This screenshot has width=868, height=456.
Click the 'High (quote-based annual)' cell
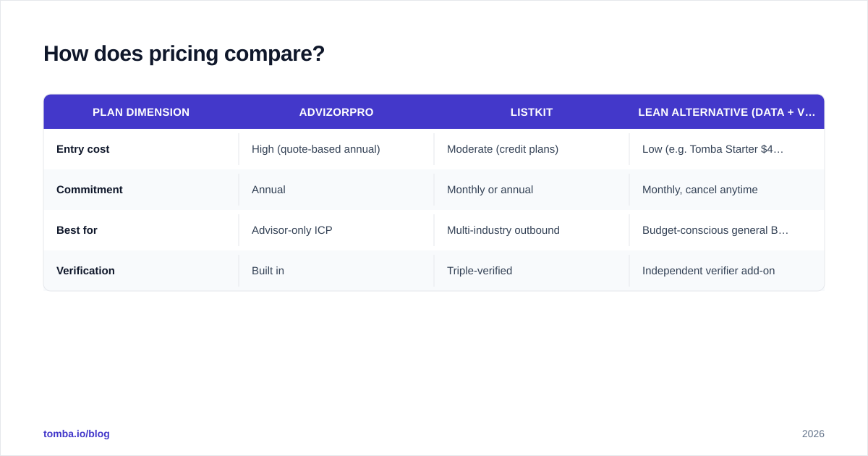pos(336,149)
